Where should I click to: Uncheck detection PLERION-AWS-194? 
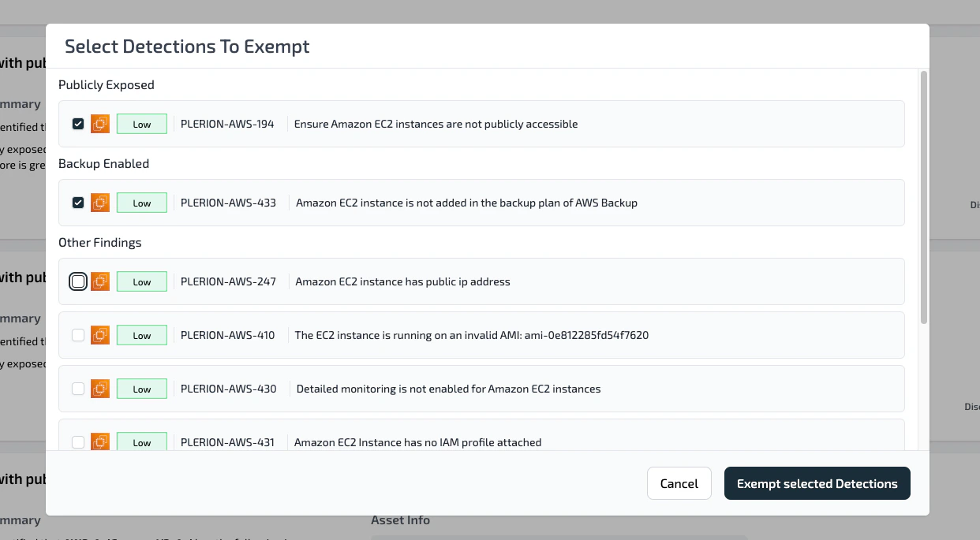tap(78, 124)
